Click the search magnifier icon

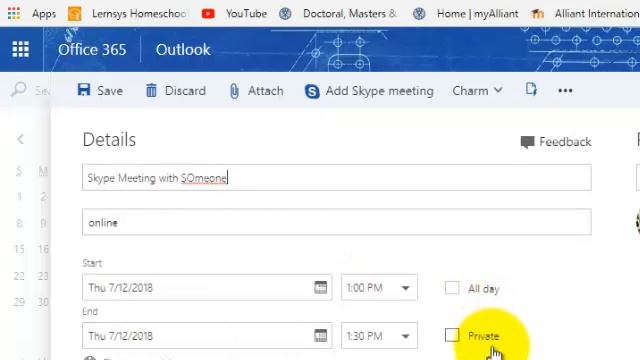point(19,89)
